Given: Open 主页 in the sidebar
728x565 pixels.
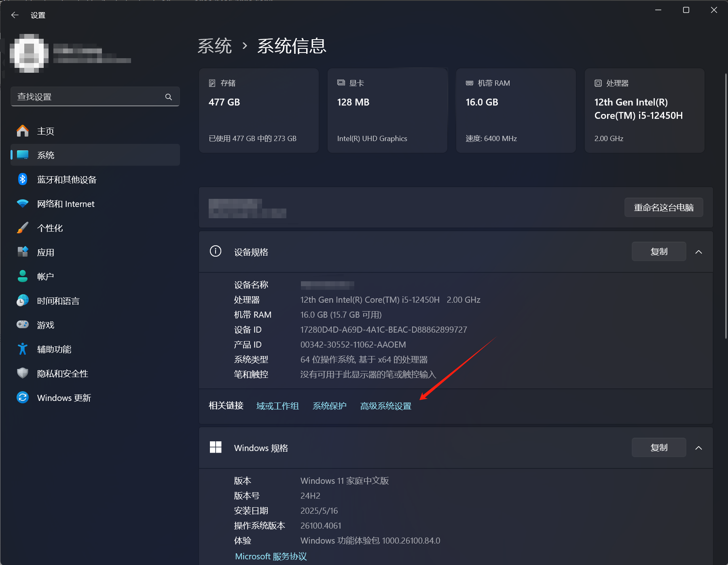Looking at the screenshot, I should point(95,131).
